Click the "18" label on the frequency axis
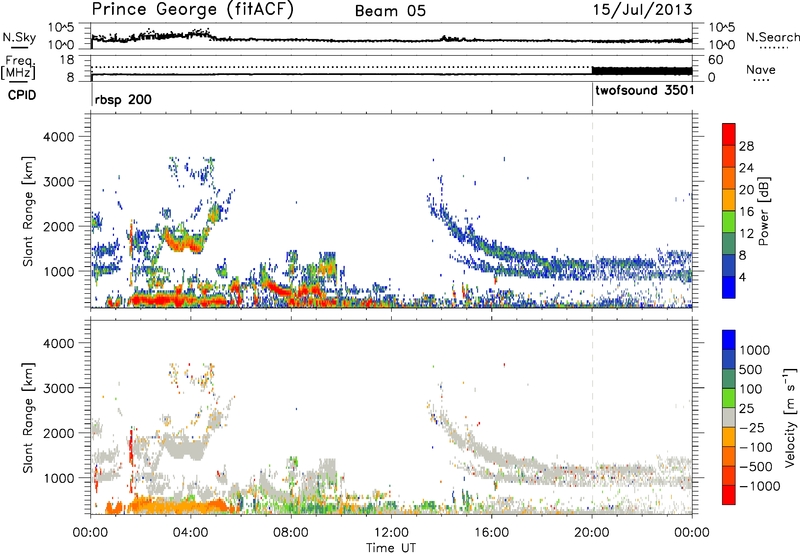Viewport: 800px width, 554px height. [x=66, y=60]
